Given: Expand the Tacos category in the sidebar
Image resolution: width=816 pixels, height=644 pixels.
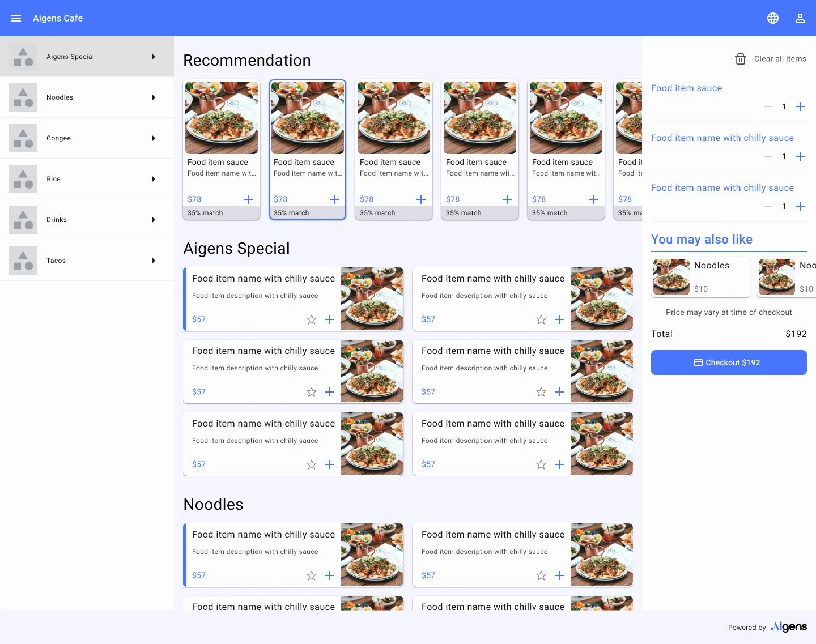Looking at the screenshot, I should click(154, 260).
